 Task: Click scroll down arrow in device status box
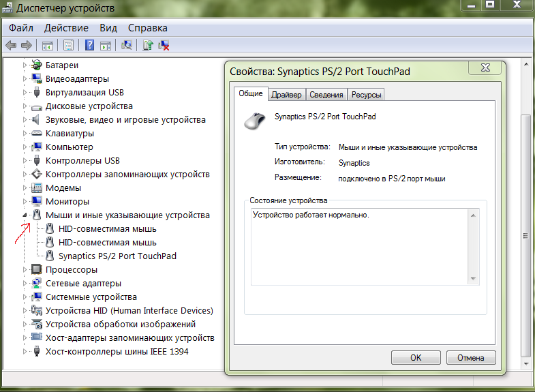(x=473, y=278)
